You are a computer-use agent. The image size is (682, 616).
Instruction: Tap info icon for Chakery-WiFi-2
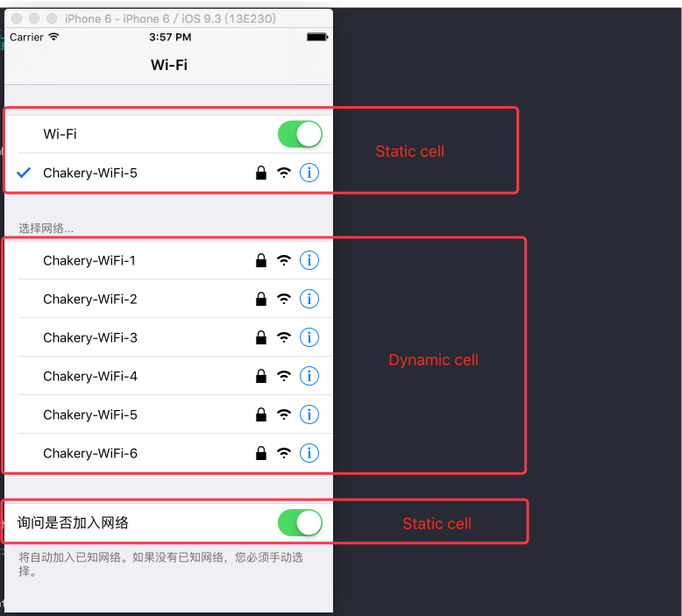coord(309,299)
